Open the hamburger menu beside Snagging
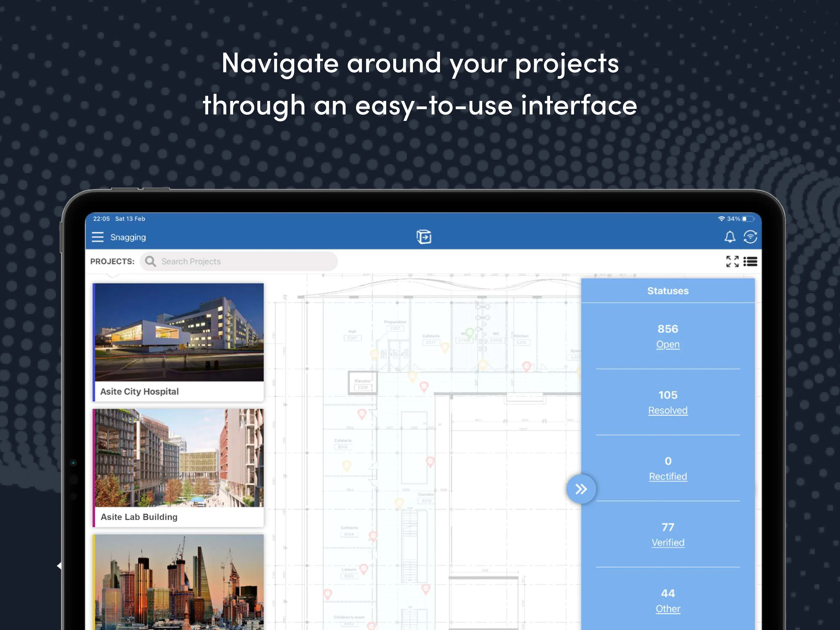The width and height of the screenshot is (840, 630). [97, 237]
